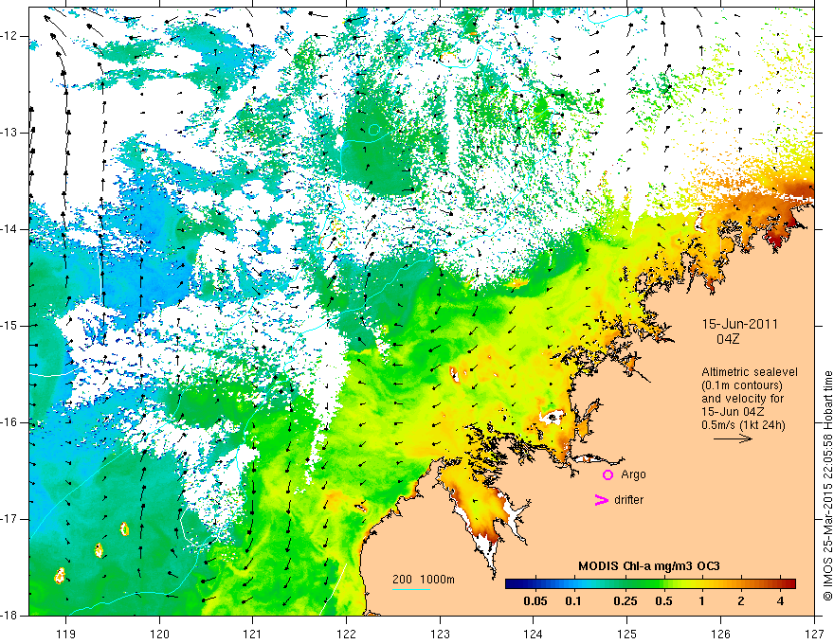Click the '15-Jun-2011' date text
The image size is (834, 644).
pyautogui.click(x=740, y=324)
